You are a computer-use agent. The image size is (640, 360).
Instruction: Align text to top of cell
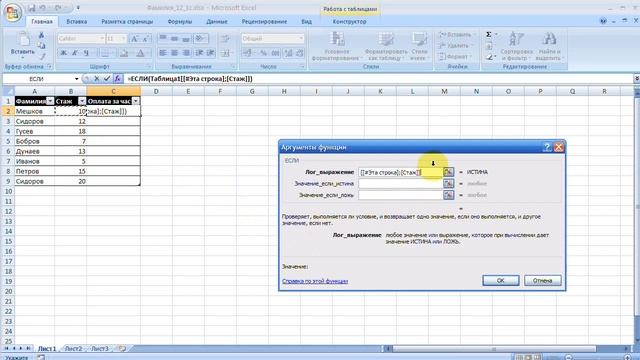[x=162, y=39]
